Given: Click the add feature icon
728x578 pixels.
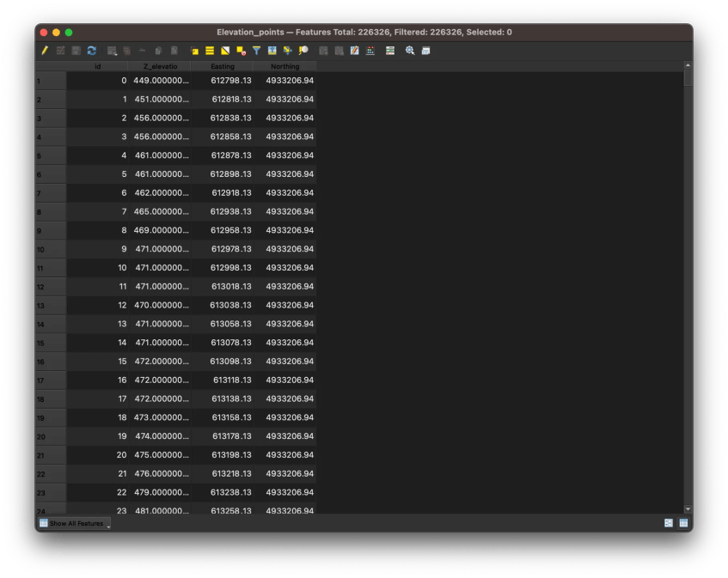Looking at the screenshot, I should [x=112, y=51].
